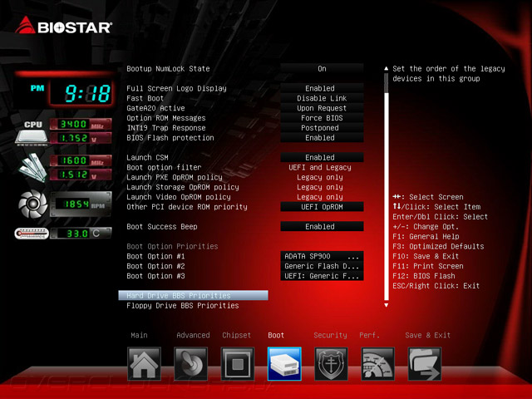Open Boot Option #3 UEFI Generic selector
The width and height of the screenshot is (532, 399).
point(322,276)
